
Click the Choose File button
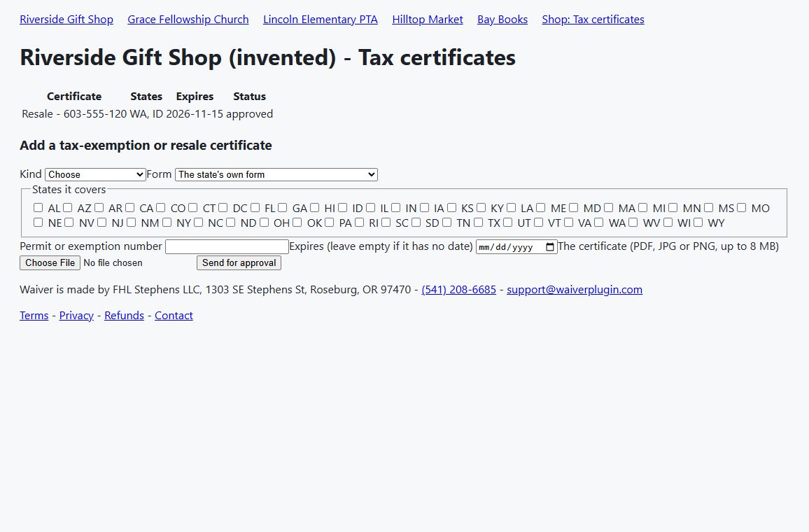[50, 262]
